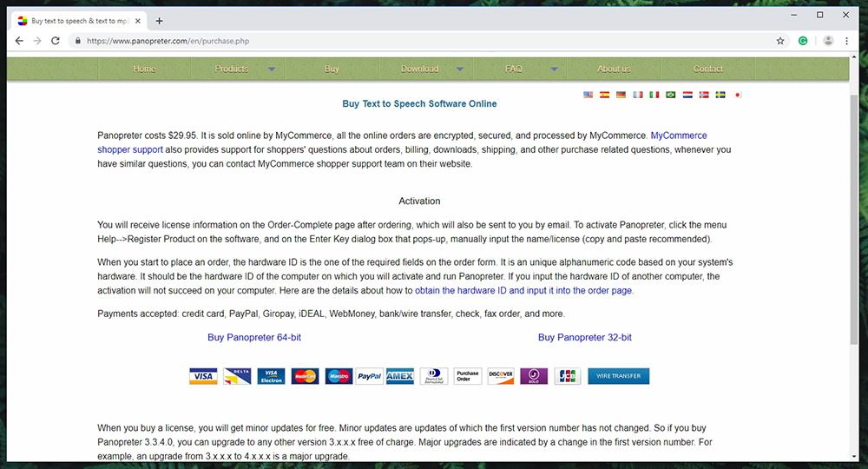Open the About us nav item
Screen dimensions: 868x469
click(614, 69)
